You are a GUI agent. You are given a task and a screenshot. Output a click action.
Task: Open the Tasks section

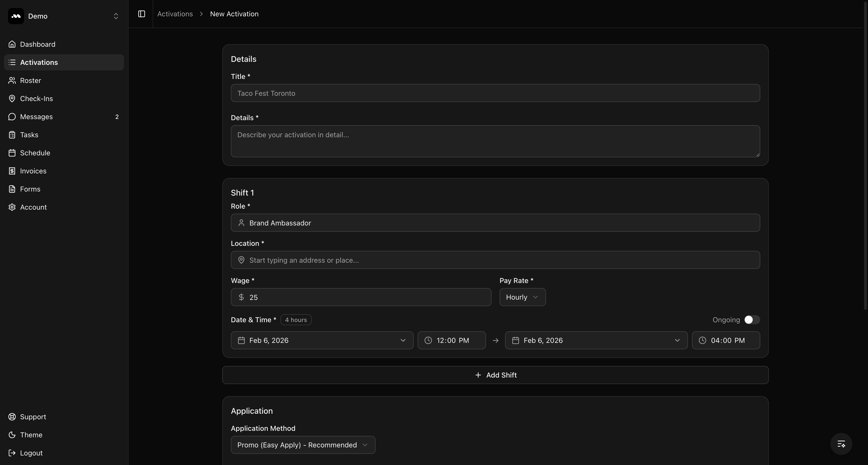[29, 134]
